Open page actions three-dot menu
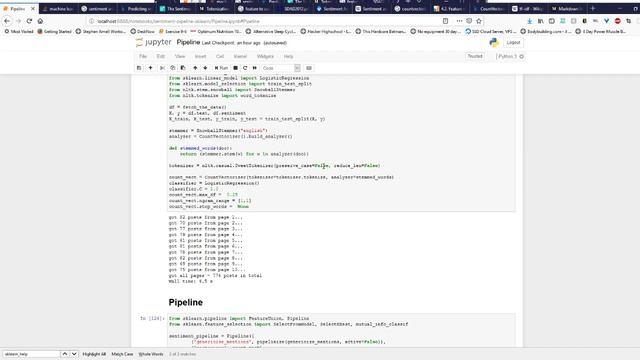This screenshot has width=640, height=360. pos(460,21)
